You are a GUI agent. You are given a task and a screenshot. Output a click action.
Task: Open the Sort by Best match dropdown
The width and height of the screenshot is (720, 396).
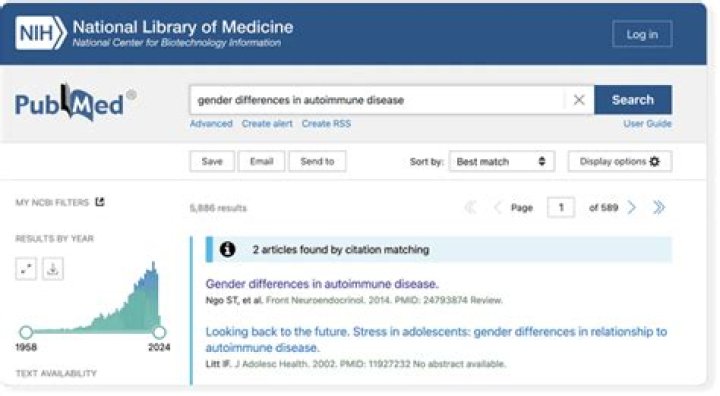pos(501,161)
